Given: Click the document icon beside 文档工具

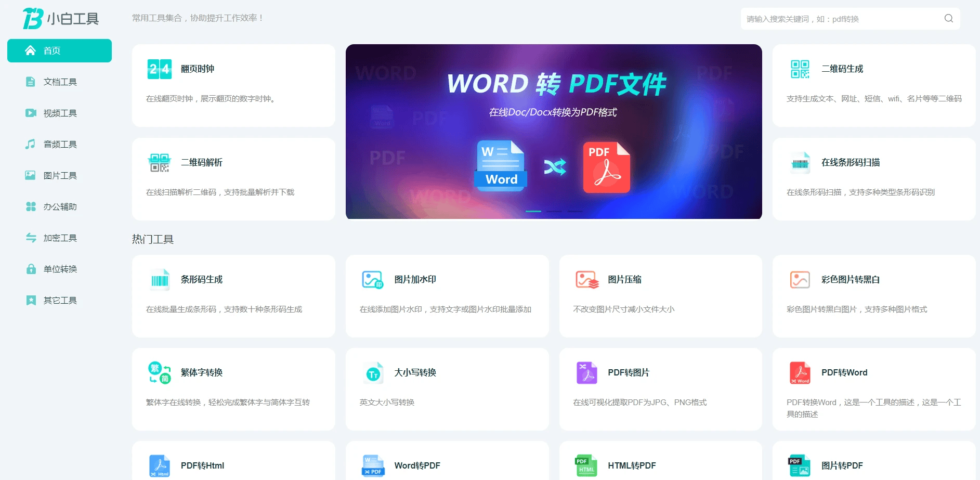Looking at the screenshot, I should (x=31, y=82).
